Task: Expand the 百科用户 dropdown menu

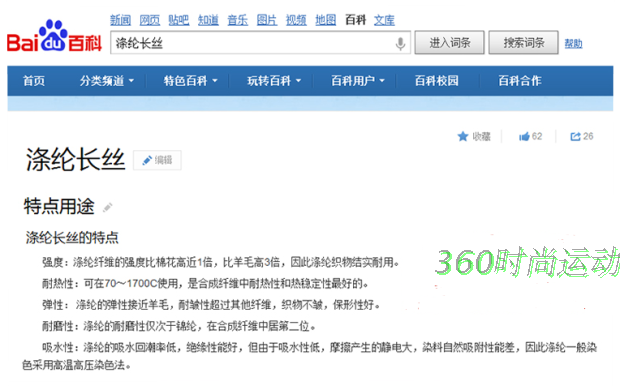Action: (357, 81)
